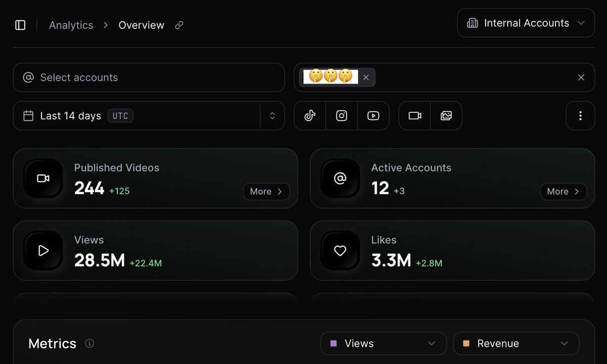Click Published Videos camera icon

click(x=43, y=178)
